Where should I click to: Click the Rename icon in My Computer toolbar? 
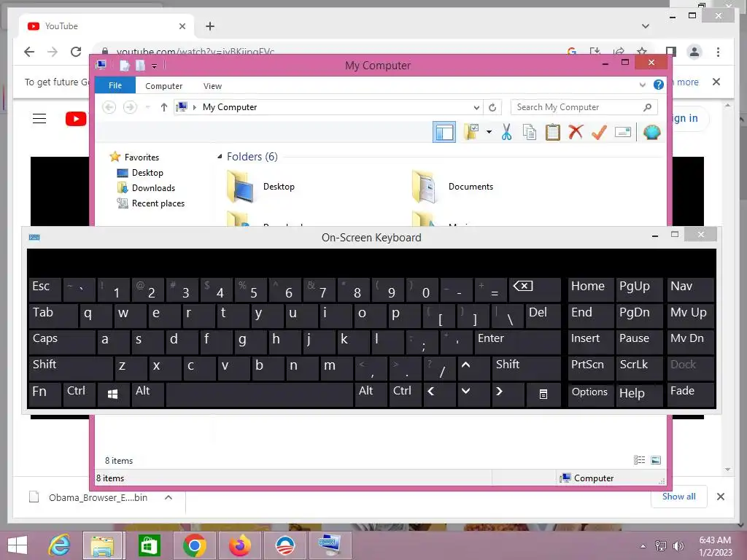(x=623, y=132)
